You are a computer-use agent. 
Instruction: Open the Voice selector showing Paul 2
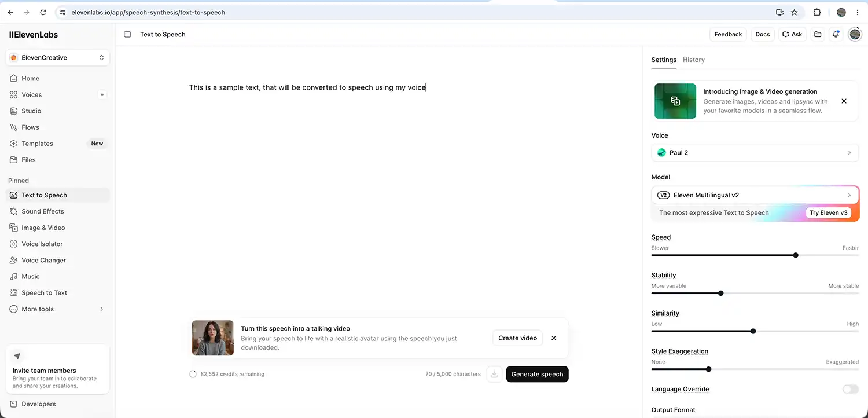pyautogui.click(x=755, y=153)
